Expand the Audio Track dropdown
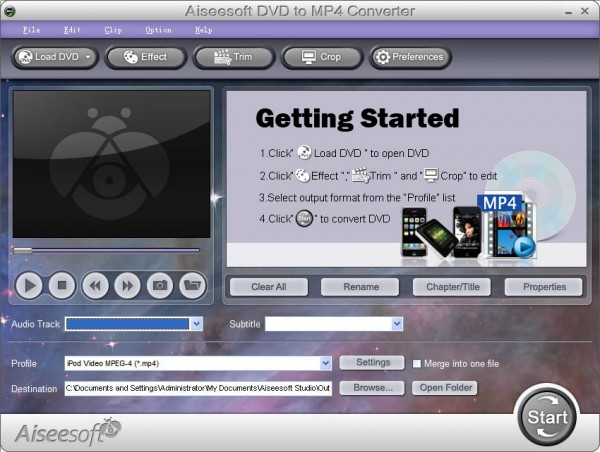Viewport: 600px width, 452px height. [x=196, y=324]
